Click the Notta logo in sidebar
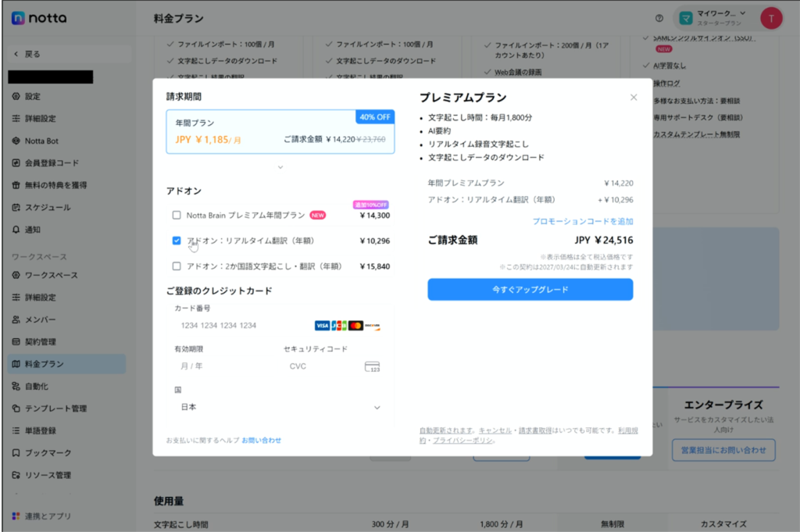This screenshot has width=800, height=532. 39,18
